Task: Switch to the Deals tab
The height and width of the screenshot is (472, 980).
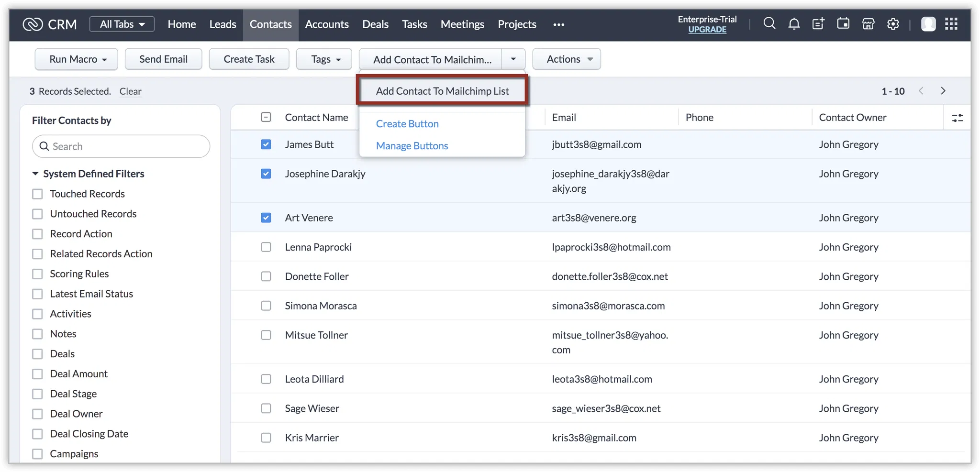Action: (x=375, y=24)
